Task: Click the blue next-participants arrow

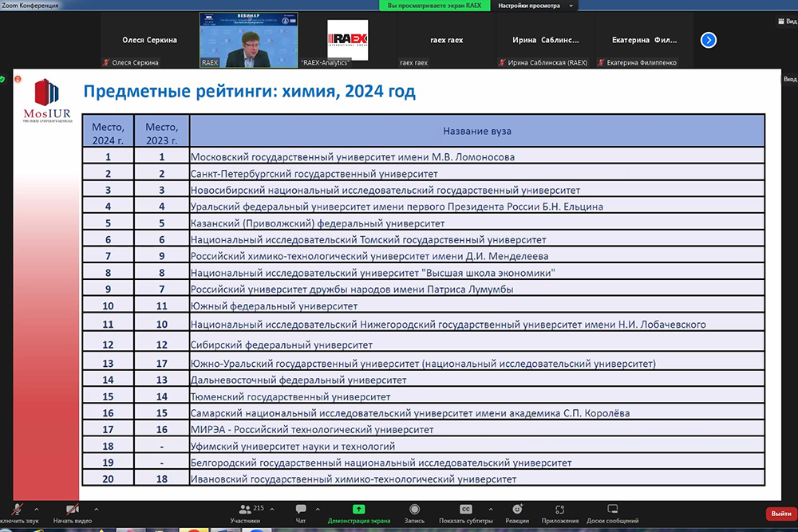Action: (x=708, y=40)
